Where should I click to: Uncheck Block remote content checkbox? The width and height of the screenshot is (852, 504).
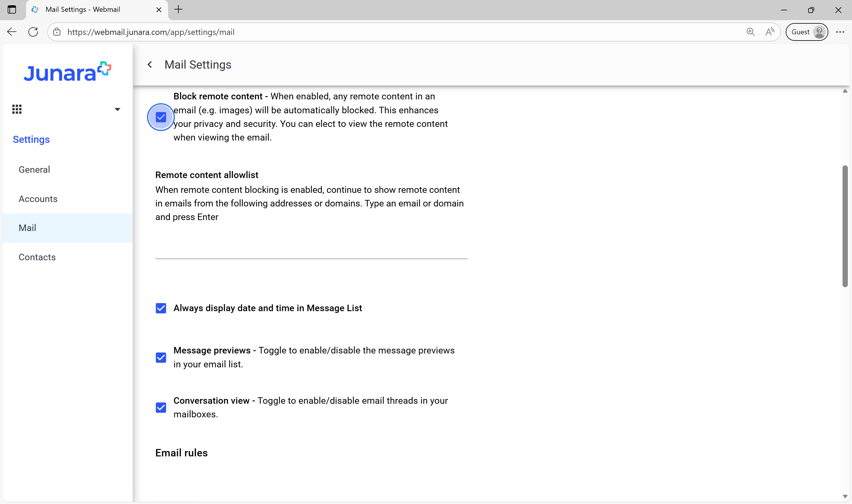pos(161,117)
